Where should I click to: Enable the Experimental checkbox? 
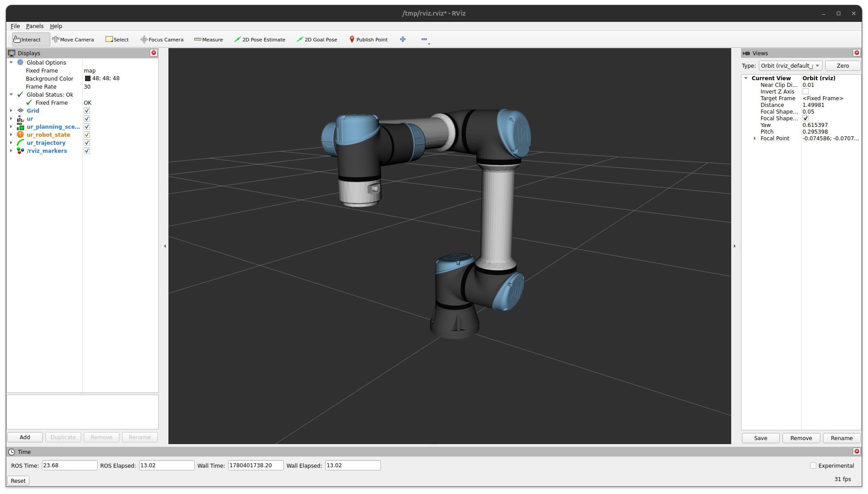click(813, 465)
